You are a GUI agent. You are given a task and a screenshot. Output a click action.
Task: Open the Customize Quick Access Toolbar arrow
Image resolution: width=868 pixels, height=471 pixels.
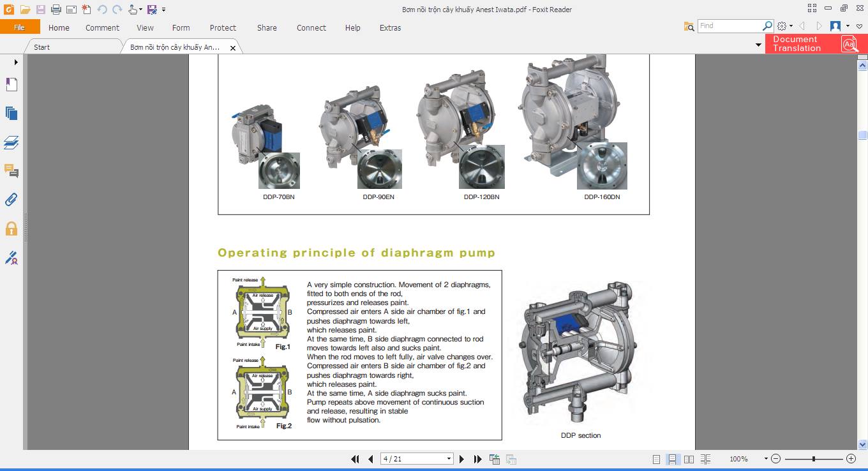point(164,10)
